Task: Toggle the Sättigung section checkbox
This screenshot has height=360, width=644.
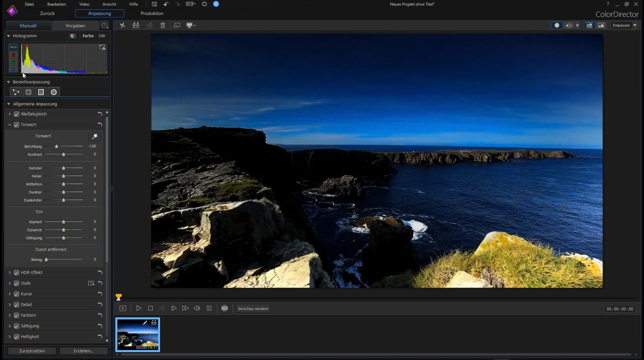Action: (17, 326)
